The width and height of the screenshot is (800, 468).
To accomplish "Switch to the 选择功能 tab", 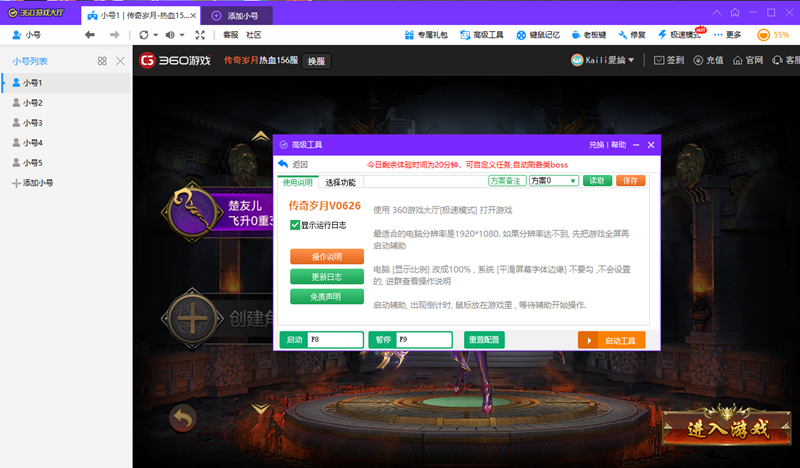I will tap(340, 182).
